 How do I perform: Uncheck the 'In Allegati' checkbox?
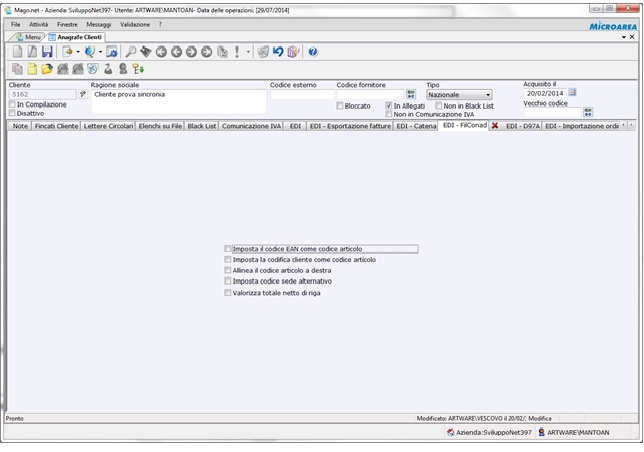(x=389, y=105)
